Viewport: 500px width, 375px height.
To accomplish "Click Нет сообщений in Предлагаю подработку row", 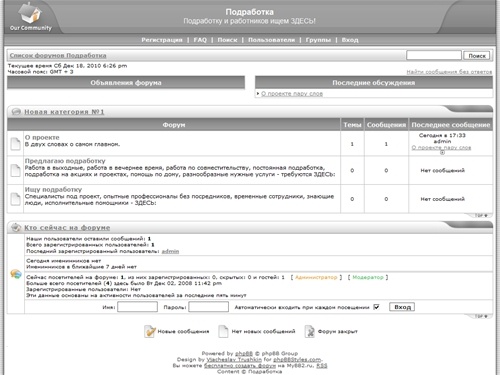I will [x=442, y=170].
